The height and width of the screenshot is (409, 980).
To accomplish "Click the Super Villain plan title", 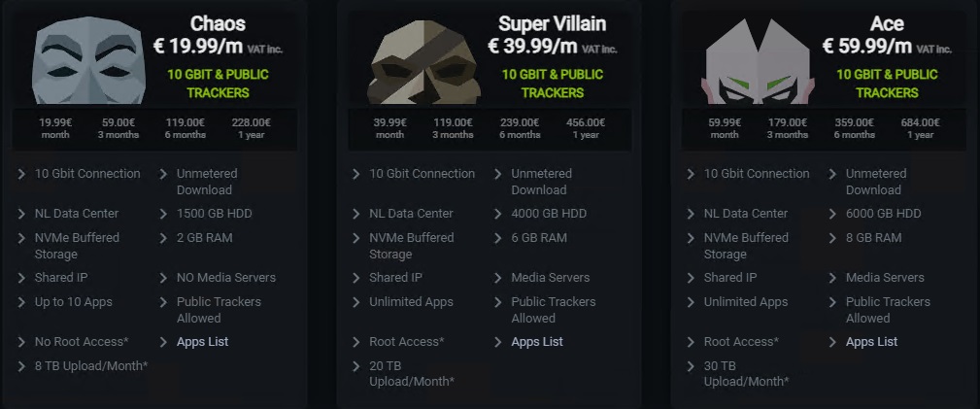I will pos(552,23).
